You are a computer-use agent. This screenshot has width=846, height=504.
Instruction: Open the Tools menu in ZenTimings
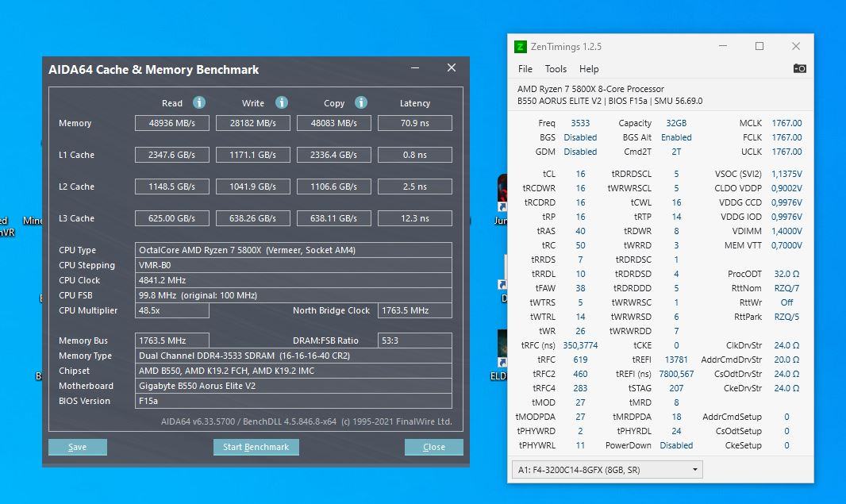pos(556,69)
